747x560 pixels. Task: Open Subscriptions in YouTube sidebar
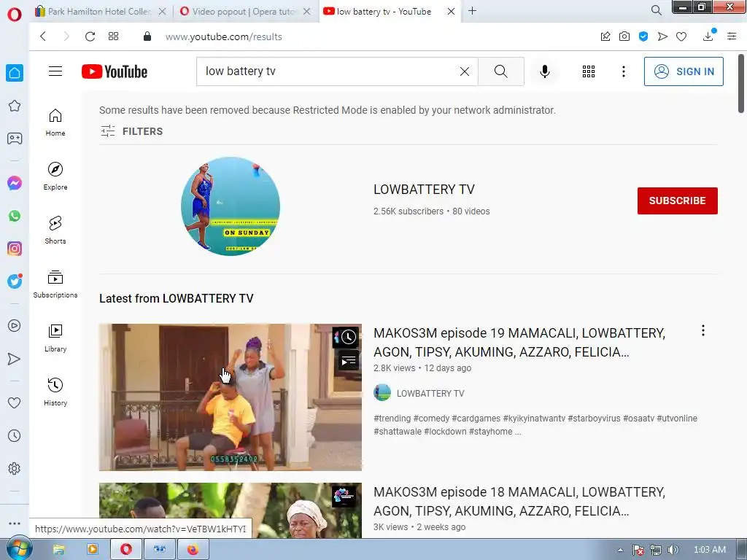55,284
